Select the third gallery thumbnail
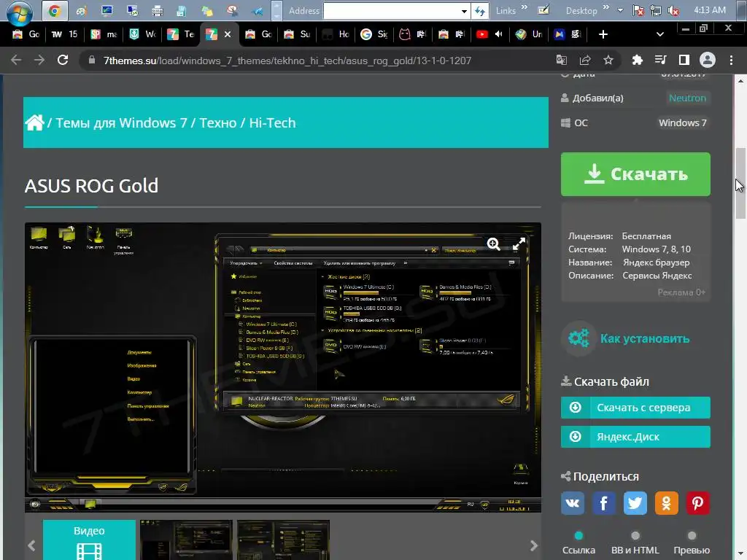Screen dimensions: 747x560 (284, 540)
